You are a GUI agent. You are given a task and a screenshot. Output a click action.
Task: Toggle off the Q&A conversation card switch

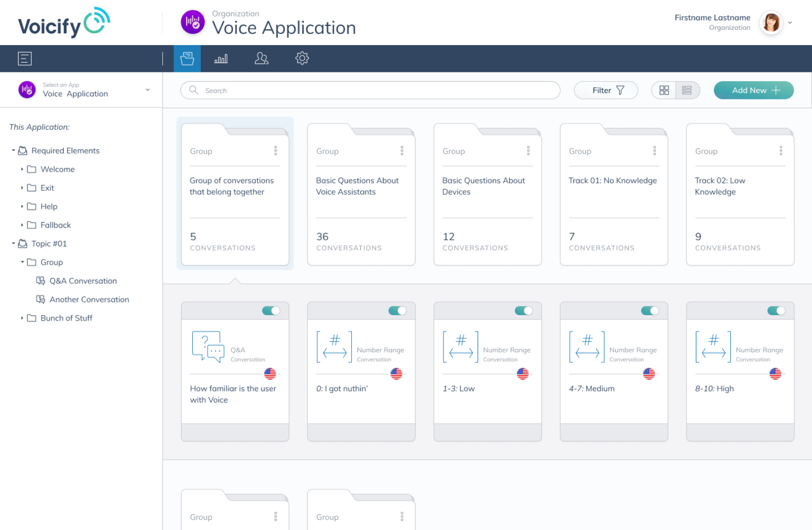(271, 311)
